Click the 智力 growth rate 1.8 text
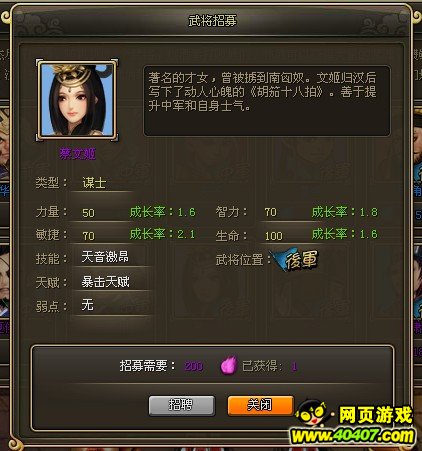The width and height of the screenshot is (422, 451). point(344,212)
